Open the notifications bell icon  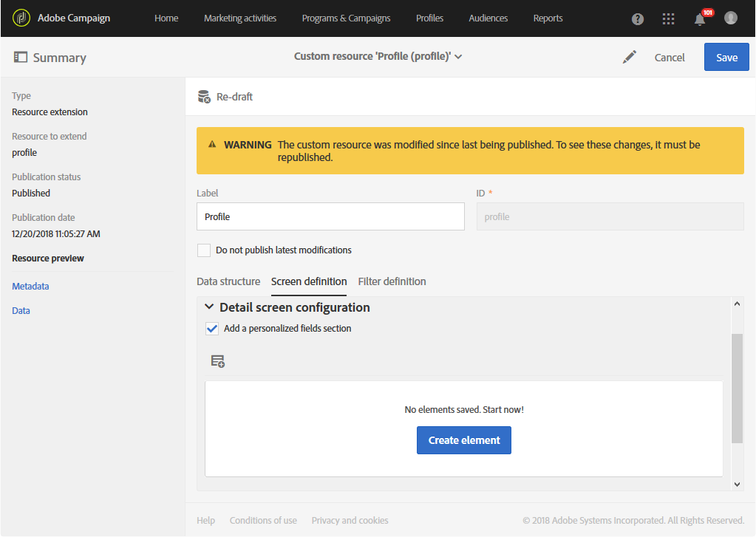[699, 19]
